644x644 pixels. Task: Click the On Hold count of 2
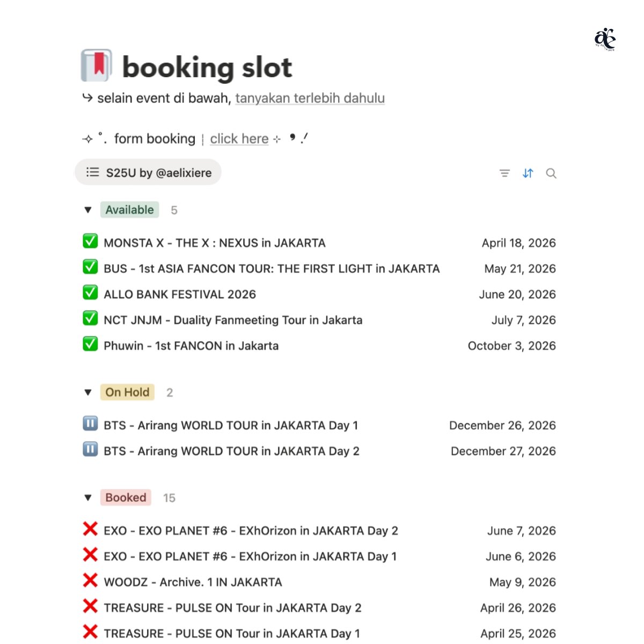click(170, 393)
